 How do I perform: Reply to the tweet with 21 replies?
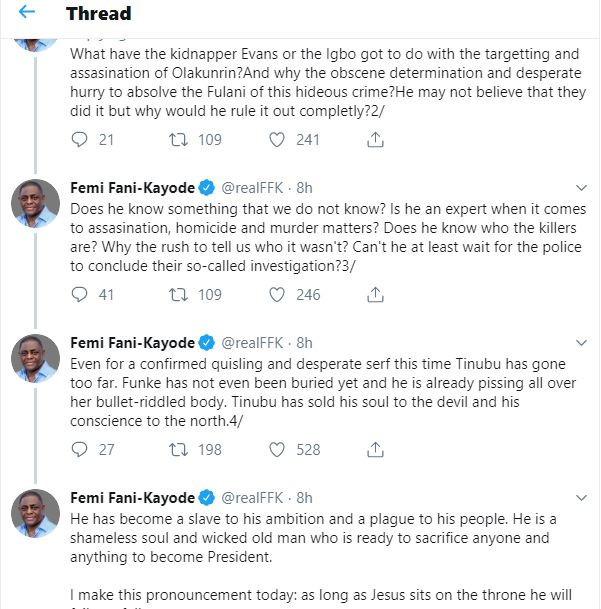tap(81, 140)
